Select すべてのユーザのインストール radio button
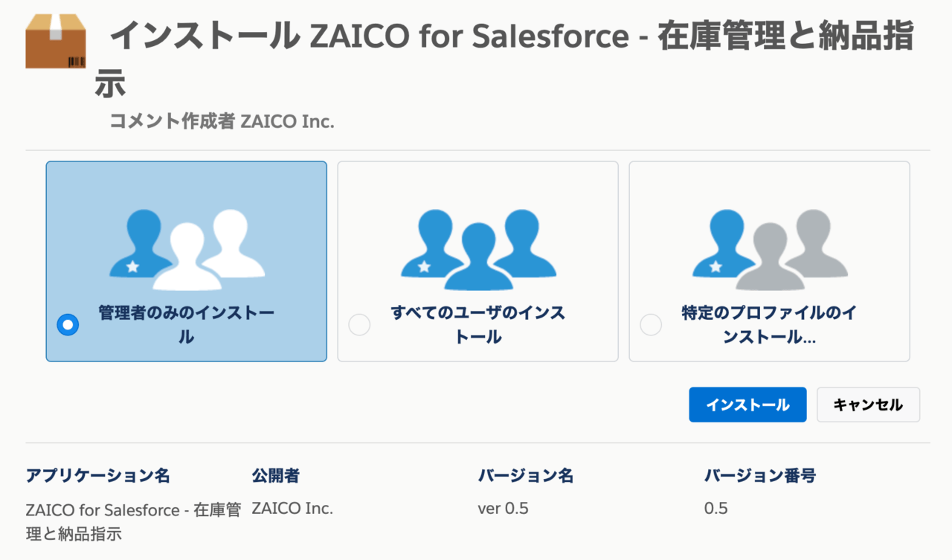 pyautogui.click(x=359, y=325)
